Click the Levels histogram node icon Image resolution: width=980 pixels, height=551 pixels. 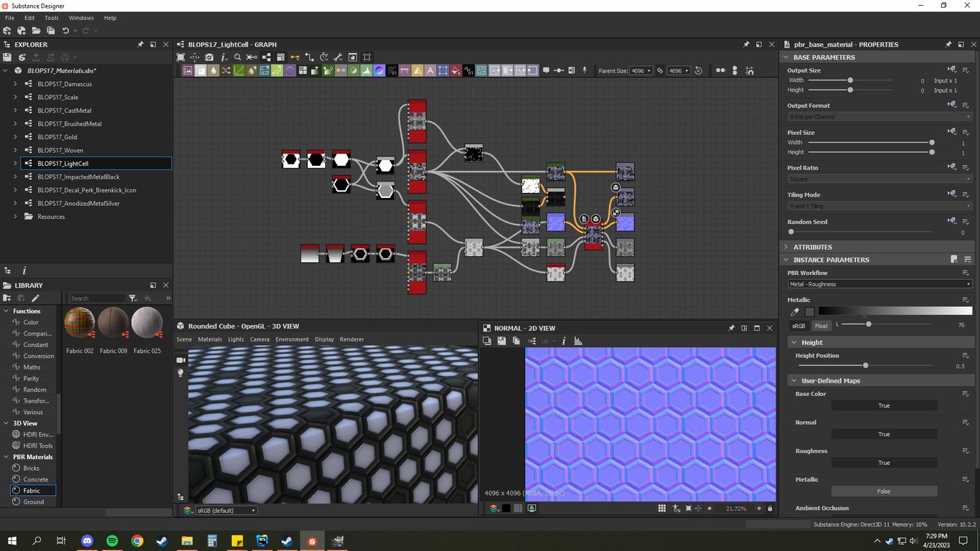tap(366, 71)
